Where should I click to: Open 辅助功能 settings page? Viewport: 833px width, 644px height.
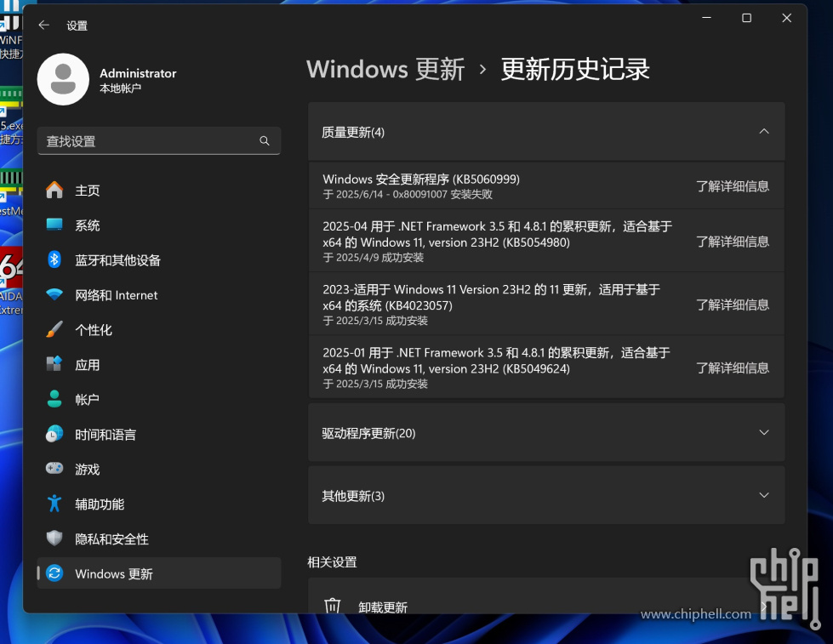coord(159,504)
